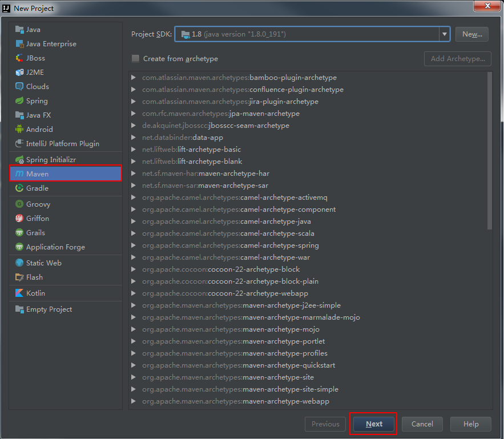Click the IntelliJ logo in title bar

tap(6, 8)
